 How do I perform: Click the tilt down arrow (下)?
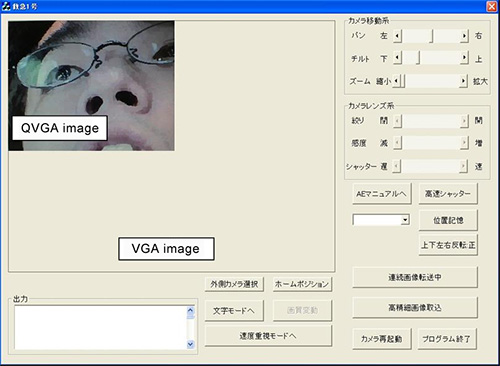[397, 58]
